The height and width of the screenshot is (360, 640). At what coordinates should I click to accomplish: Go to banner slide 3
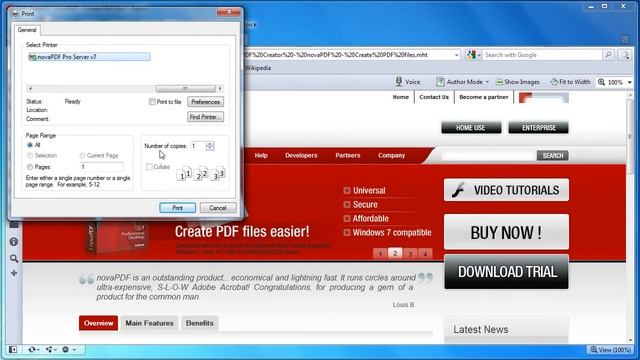pos(410,254)
